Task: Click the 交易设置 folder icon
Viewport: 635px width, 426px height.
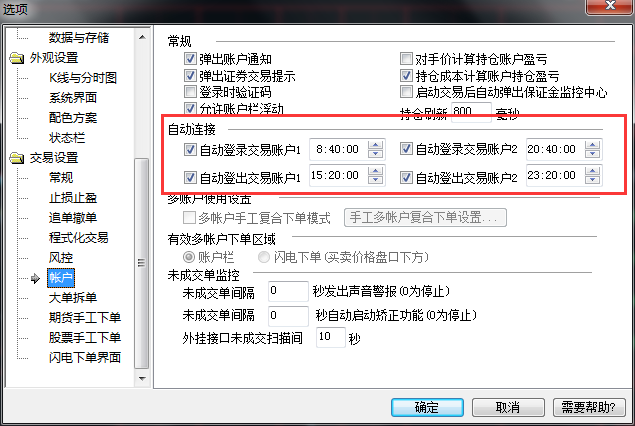Action: click(17, 158)
